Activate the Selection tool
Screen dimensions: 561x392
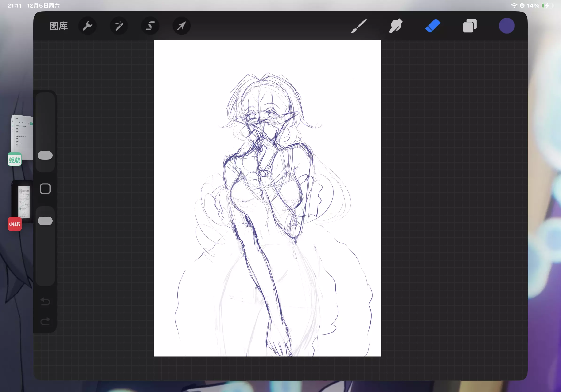150,26
